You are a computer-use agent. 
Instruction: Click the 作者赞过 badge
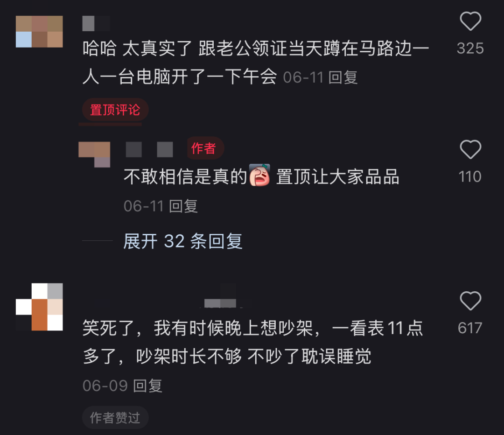pyautogui.click(x=115, y=418)
